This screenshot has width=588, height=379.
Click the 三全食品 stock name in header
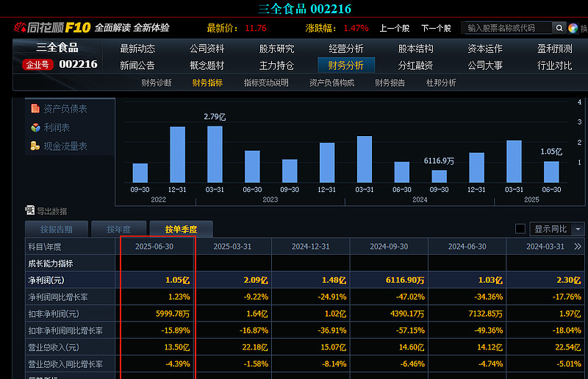coord(57,48)
